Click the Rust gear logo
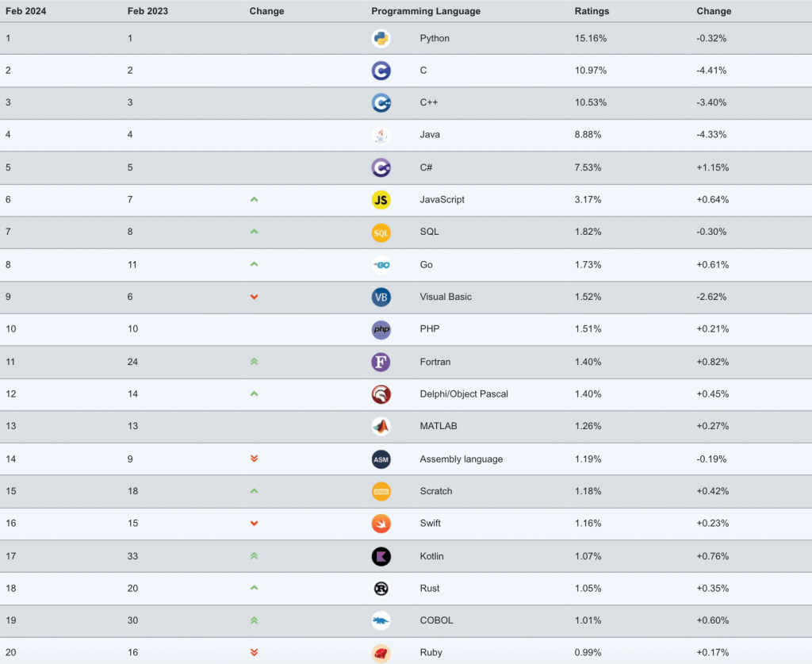 (381, 589)
